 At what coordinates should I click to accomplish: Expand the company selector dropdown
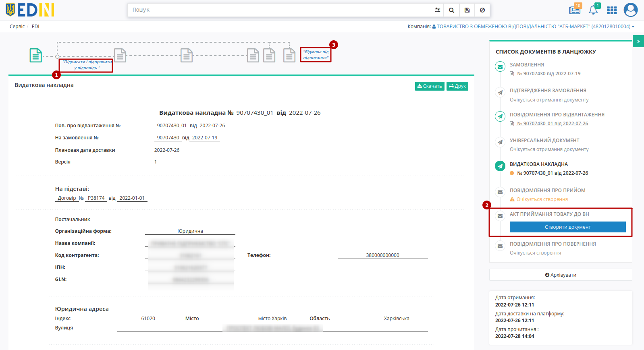(533, 27)
